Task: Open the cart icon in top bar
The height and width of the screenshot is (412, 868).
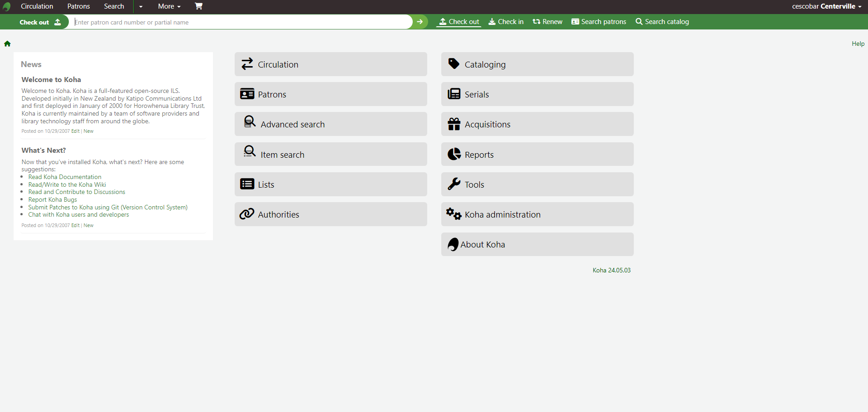Action: tap(198, 6)
